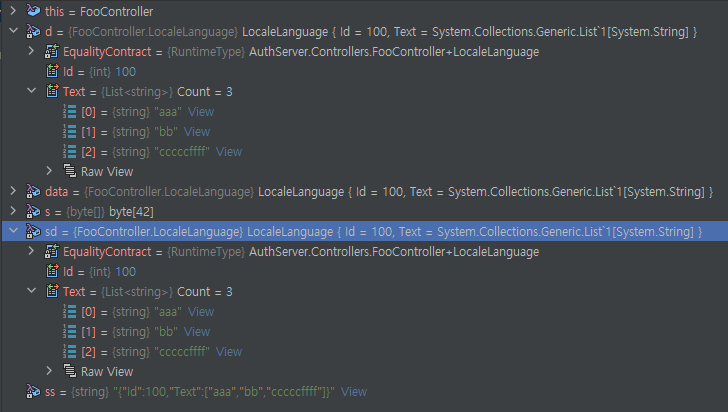Collapse the 'd' variable node
The image size is (728, 412).
13,31
